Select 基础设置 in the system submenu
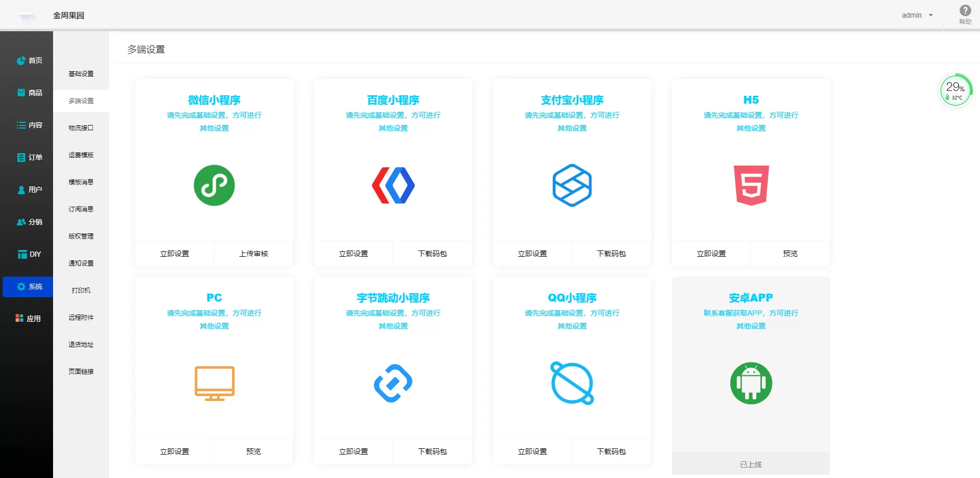This screenshot has height=478, width=980. 81,74
